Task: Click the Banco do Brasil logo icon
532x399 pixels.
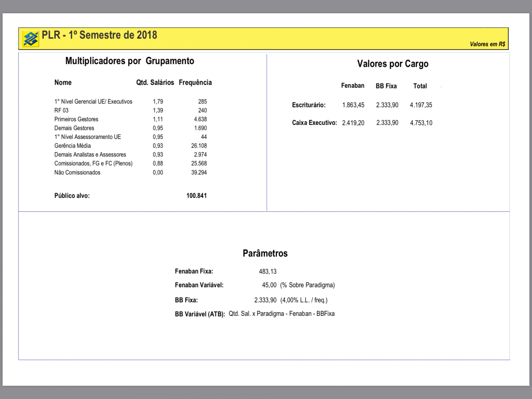Action: (x=31, y=39)
